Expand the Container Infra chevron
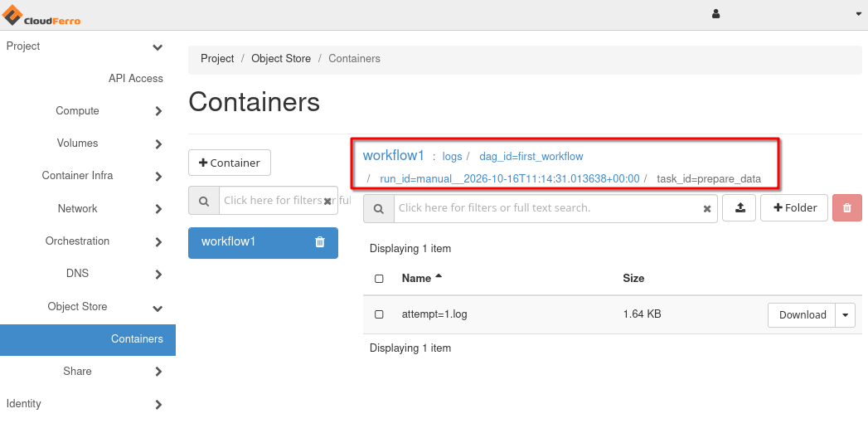This screenshot has height=433, width=868. coord(158,177)
